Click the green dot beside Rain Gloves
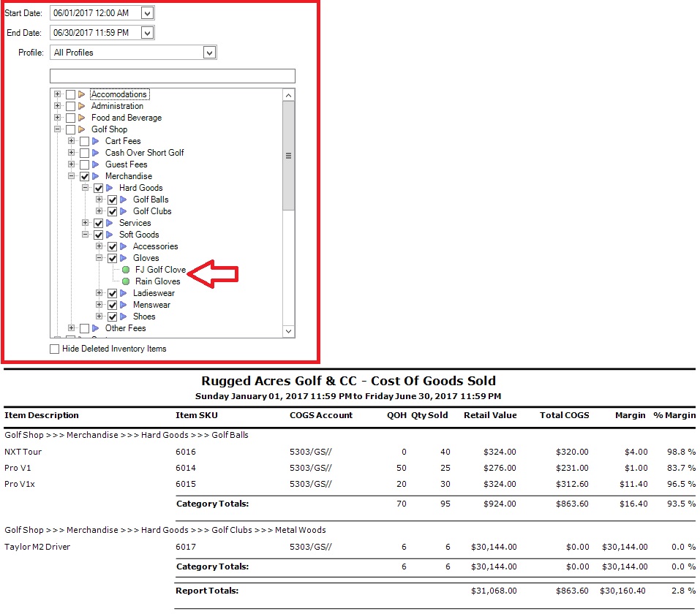This screenshot has width=700, height=614. coord(126,281)
